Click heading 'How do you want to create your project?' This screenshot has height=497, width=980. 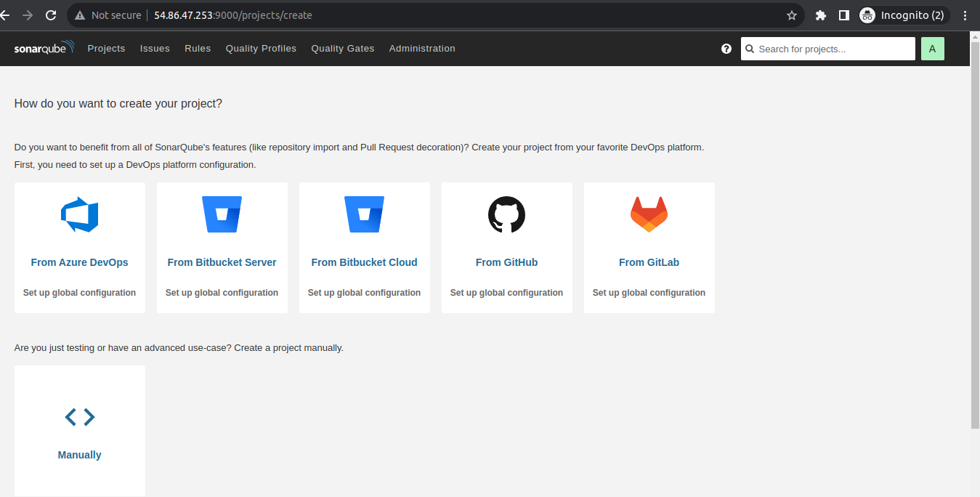(118, 104)
